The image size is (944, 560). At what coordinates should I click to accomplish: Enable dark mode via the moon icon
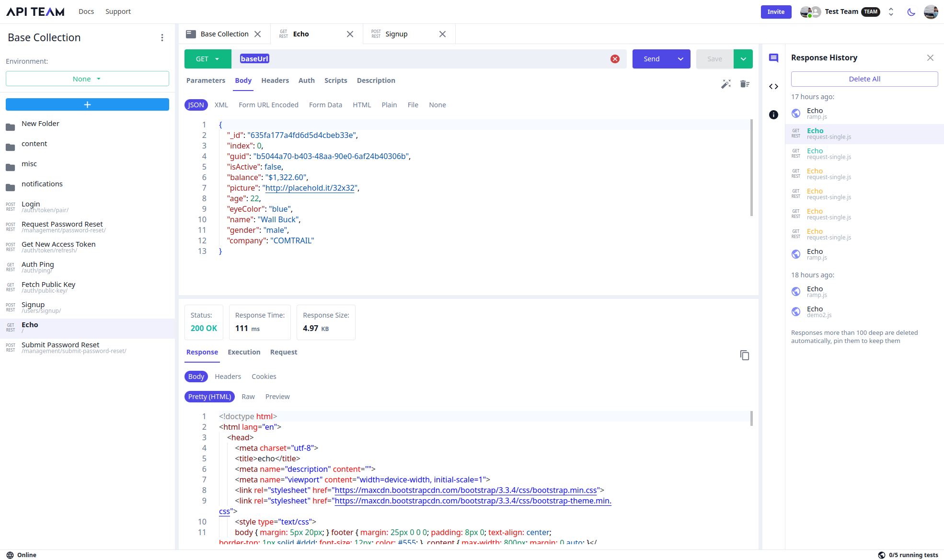point(911,12)
